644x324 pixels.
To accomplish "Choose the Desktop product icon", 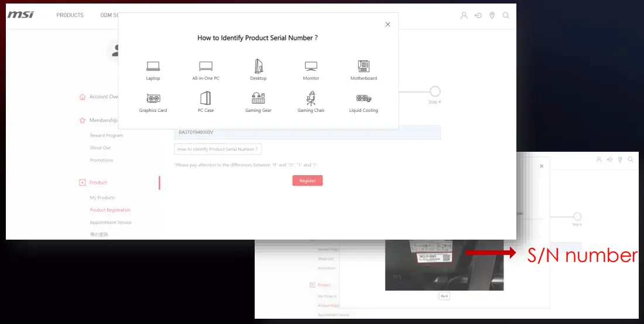I will (x=258, y=66).
